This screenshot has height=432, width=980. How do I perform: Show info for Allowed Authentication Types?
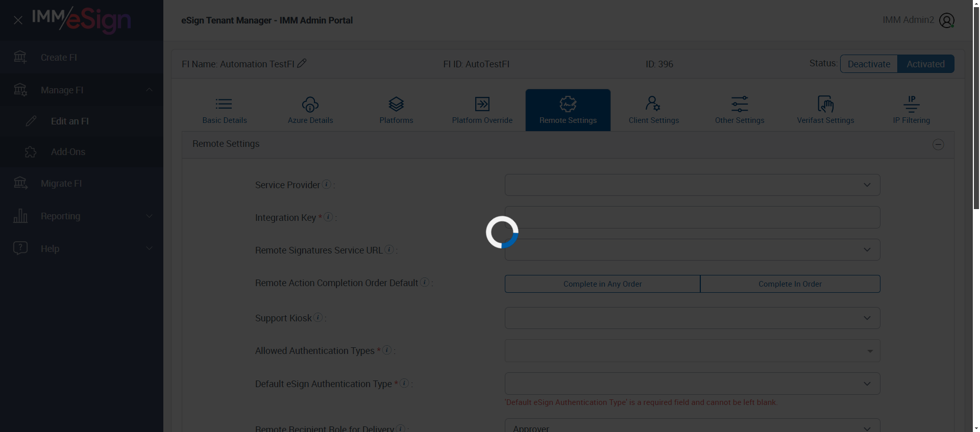(387, 350)
